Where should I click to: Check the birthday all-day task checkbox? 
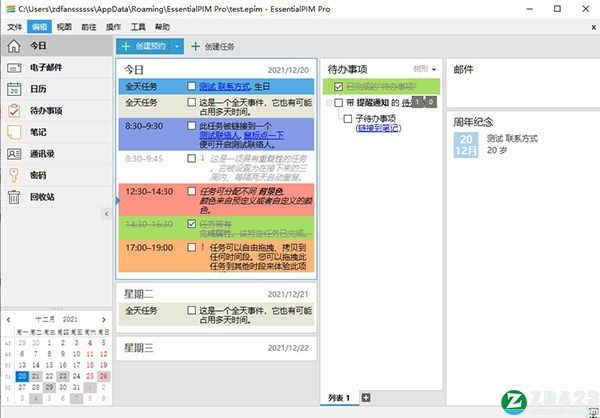[x=192, y=86]
